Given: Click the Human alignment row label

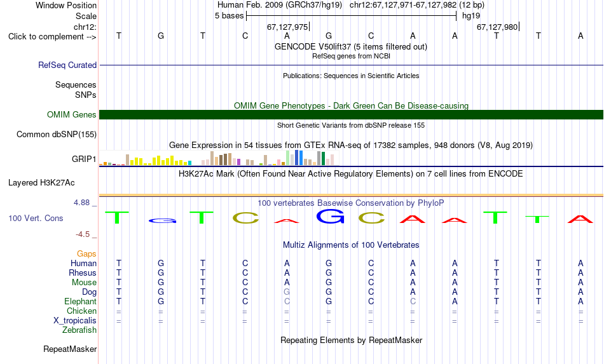Looking at the screenshot, I should coord(83,263).
